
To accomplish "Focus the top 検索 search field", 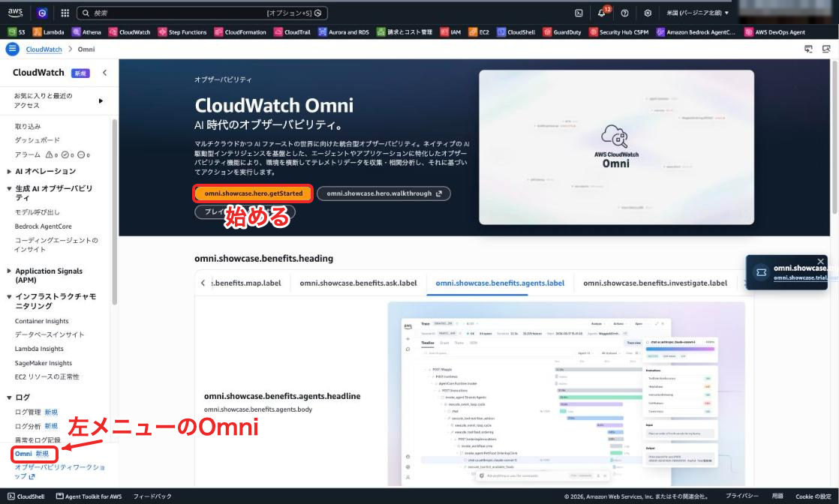I will click(203, 13).
